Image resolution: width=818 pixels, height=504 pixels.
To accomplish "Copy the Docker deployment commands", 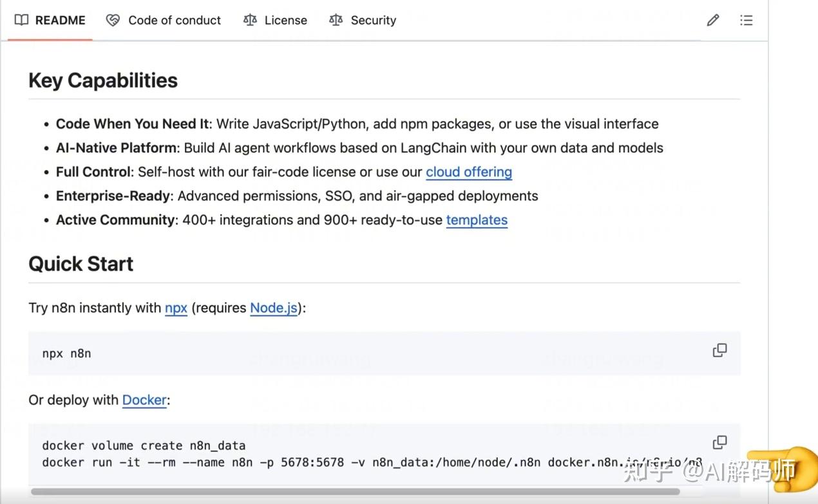I will (x=719, y=442).
